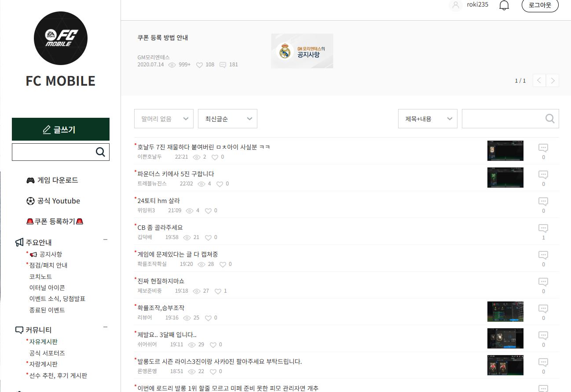Image resolution: width=571 pixels, height=392 pixels.
Task: Click the roki235 profile avatar icon
Action: [456, 5]
